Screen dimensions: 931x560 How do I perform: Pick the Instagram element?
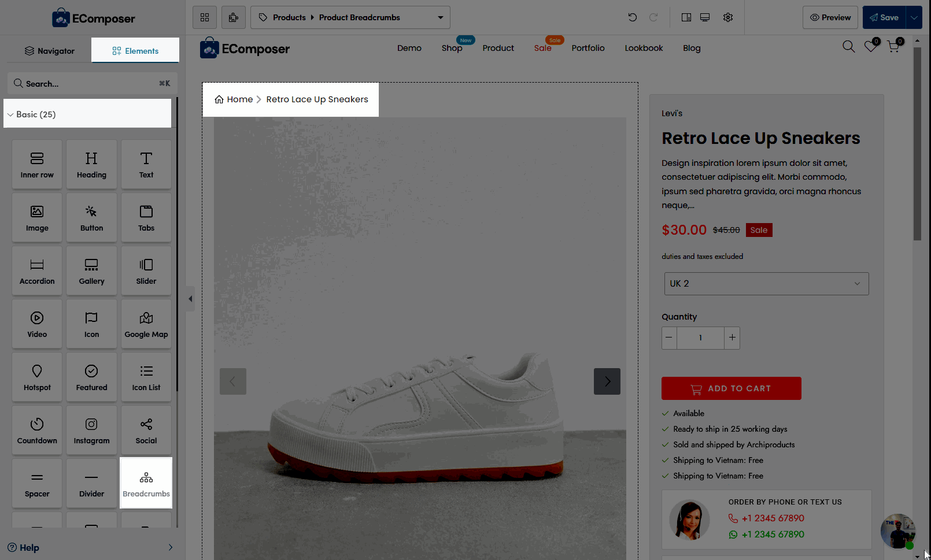(91, 430)
